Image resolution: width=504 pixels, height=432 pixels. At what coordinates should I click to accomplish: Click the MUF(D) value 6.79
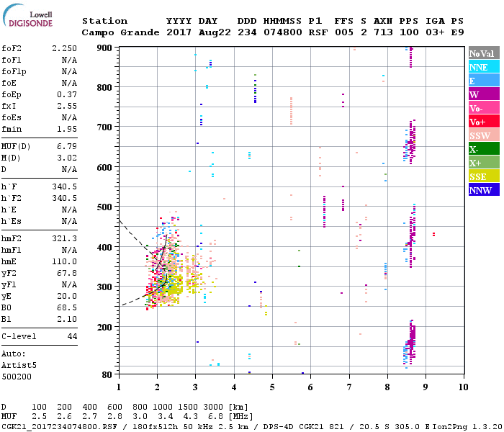click(x=66, y=147)
